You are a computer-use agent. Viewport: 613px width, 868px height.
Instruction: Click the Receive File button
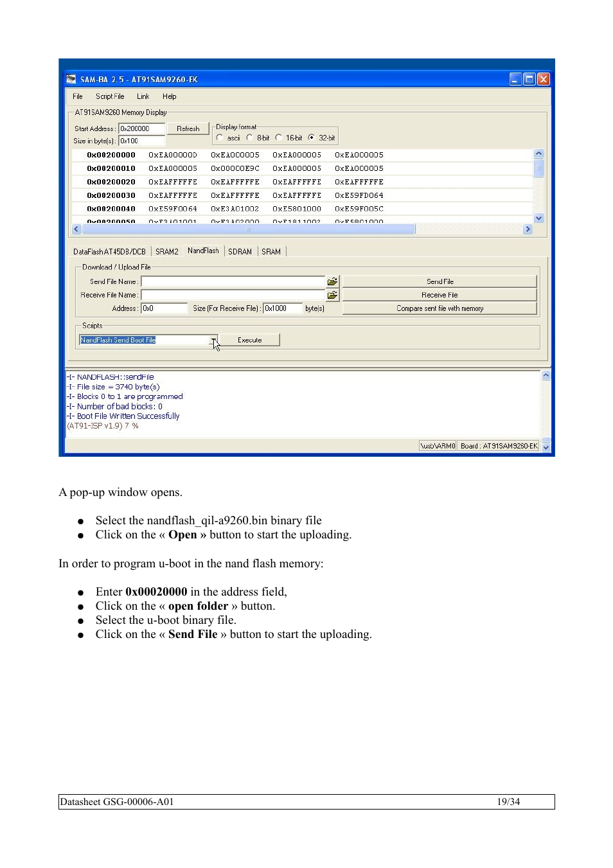tap(440, 295)
